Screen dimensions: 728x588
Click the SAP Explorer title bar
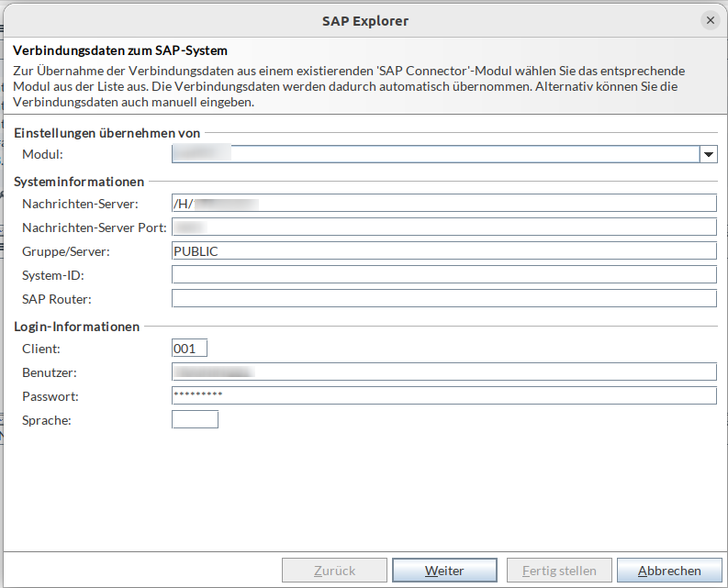point(364,20)
